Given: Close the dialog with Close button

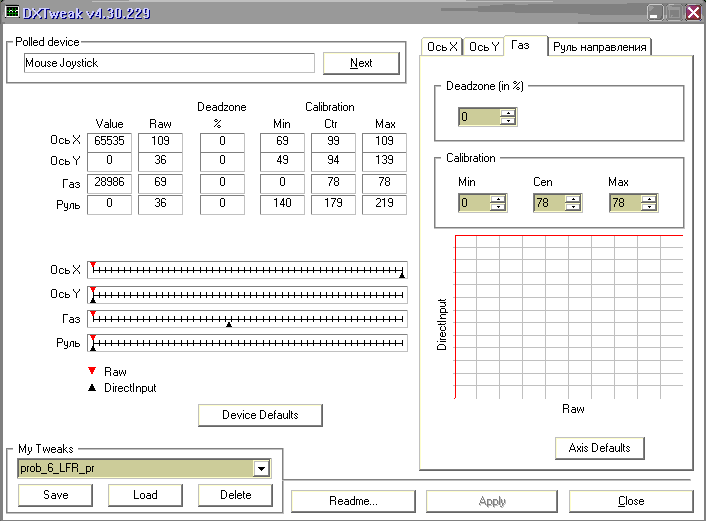Looking at the screenshot, I should tap(631, 501).
